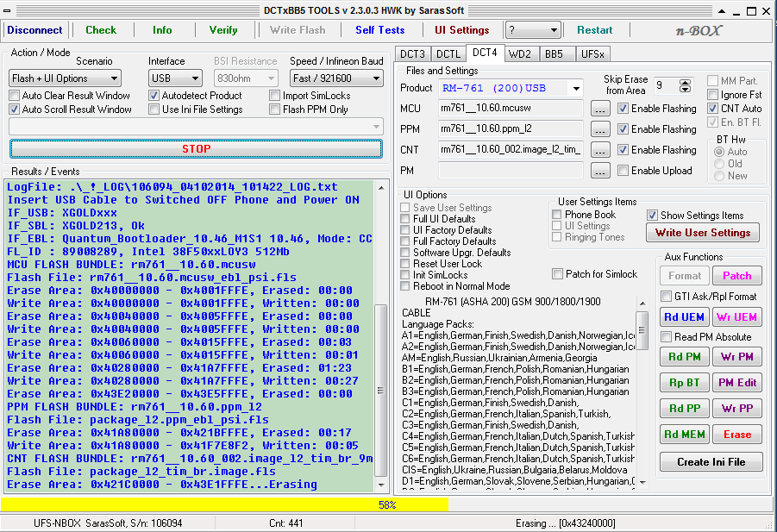This screenshot has width=777, height=532.
Task: Click the Wr UEM button
Action: coord(736,317)
